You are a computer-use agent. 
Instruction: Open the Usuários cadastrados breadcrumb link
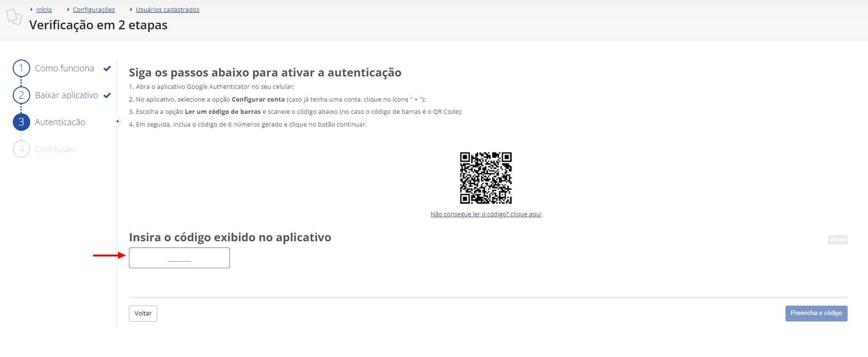168,9
